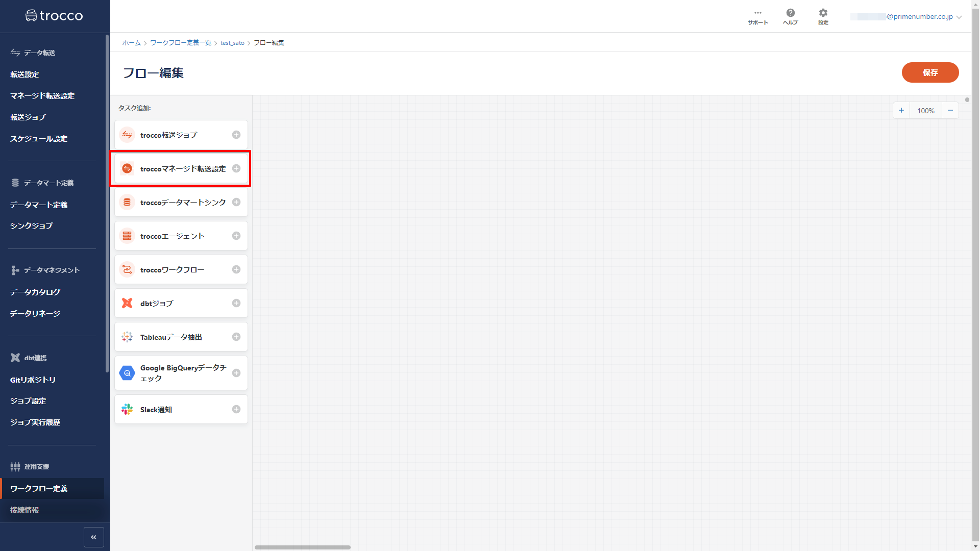Click the troccoマネージド転送設定 task icon

pyautogui.click(x=127, y=168)
